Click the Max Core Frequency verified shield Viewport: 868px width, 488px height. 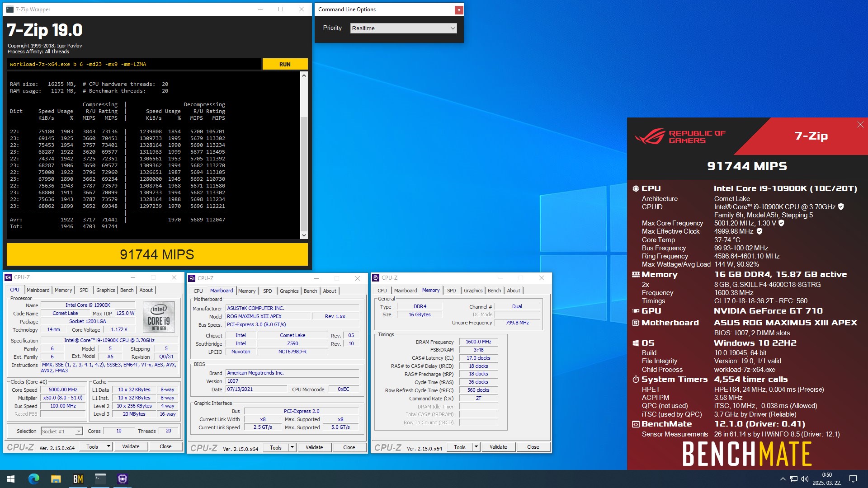[781, 223]
